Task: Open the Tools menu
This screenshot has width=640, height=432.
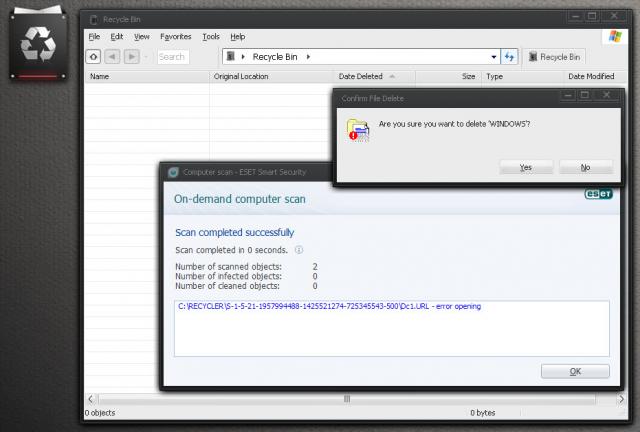Action: click(x=211, y=37)
